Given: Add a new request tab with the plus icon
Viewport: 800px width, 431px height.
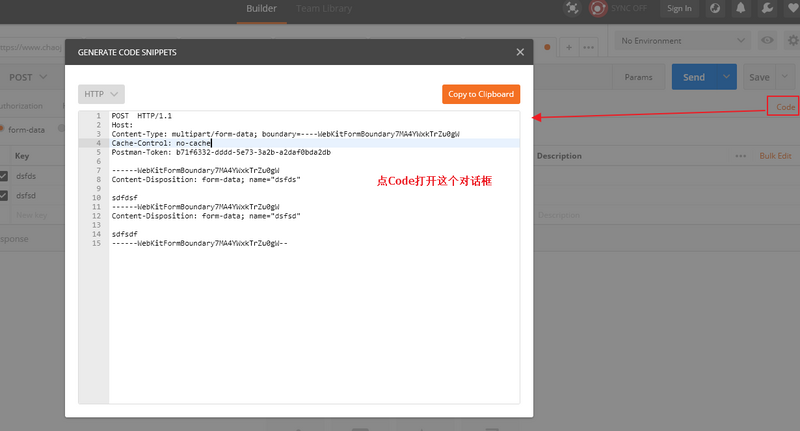Looking at the screenshot, I should point(568,47).
